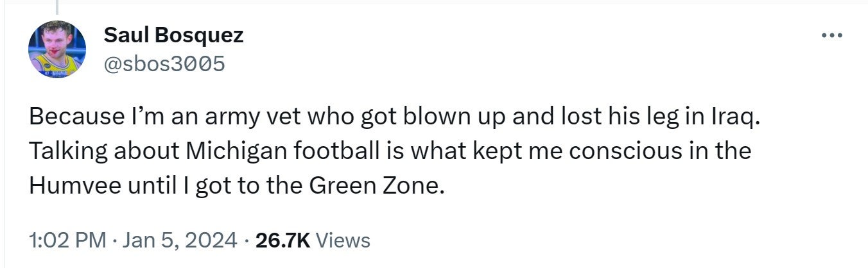Click the 26.7K view count
Image resolution: width=868 pixels, height=268 pixels.
(282, 240)
